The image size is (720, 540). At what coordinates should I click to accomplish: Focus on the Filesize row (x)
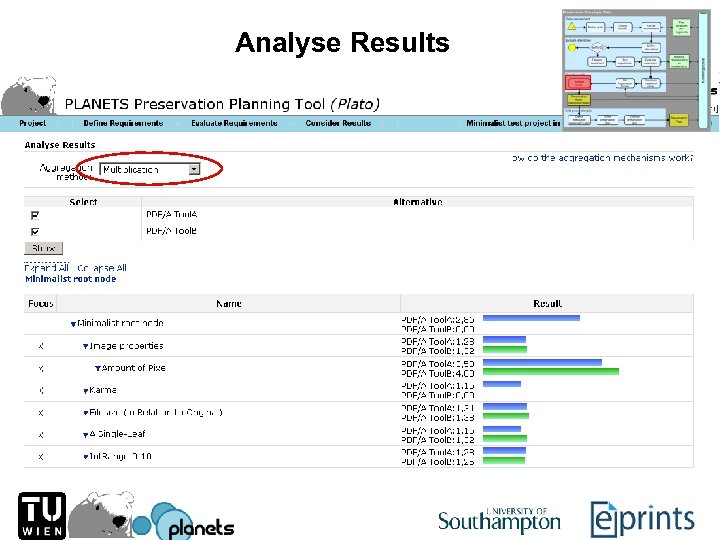click(41, 413)
